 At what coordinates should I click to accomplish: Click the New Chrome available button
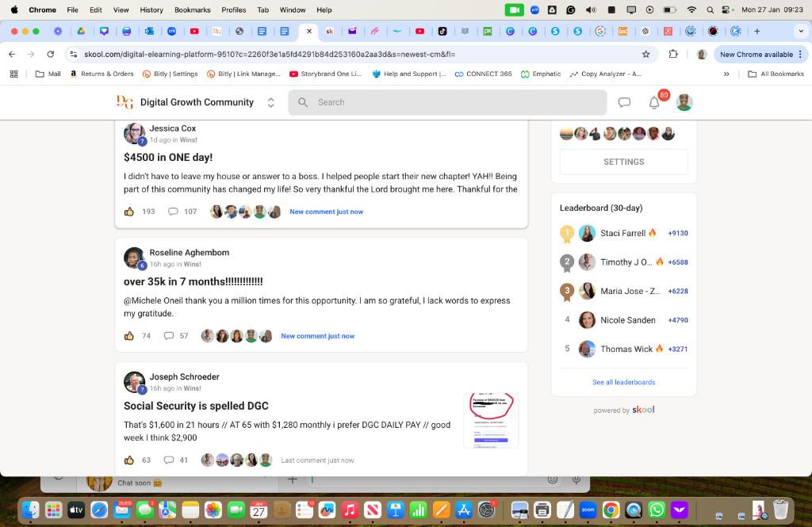(756, 55)
